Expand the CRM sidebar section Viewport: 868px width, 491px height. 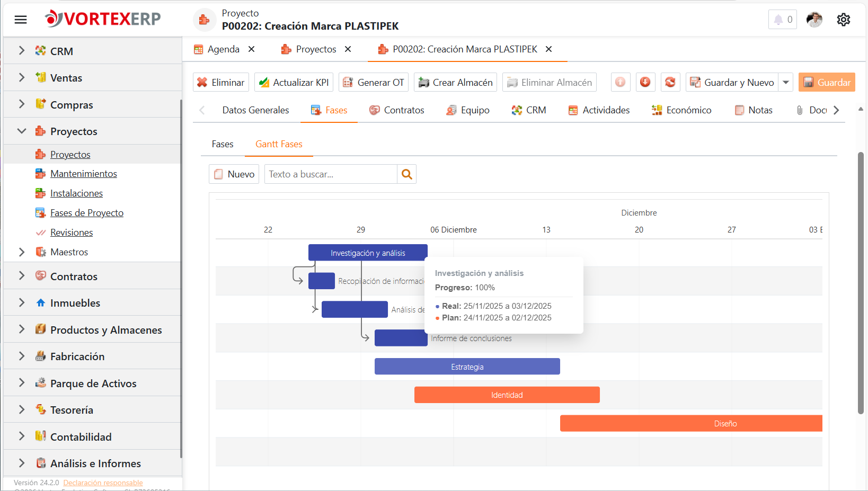coord(22,51)
